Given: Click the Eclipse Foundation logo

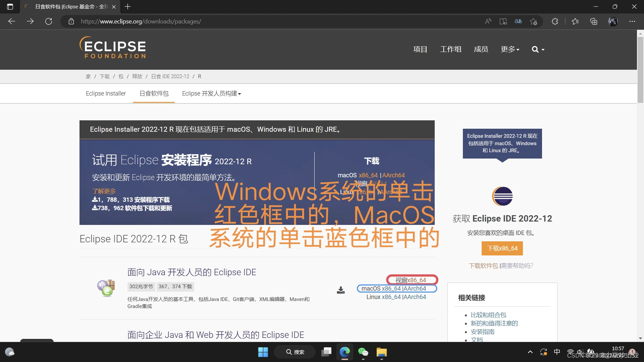Looking at the screenshot, I should [113, 48].
